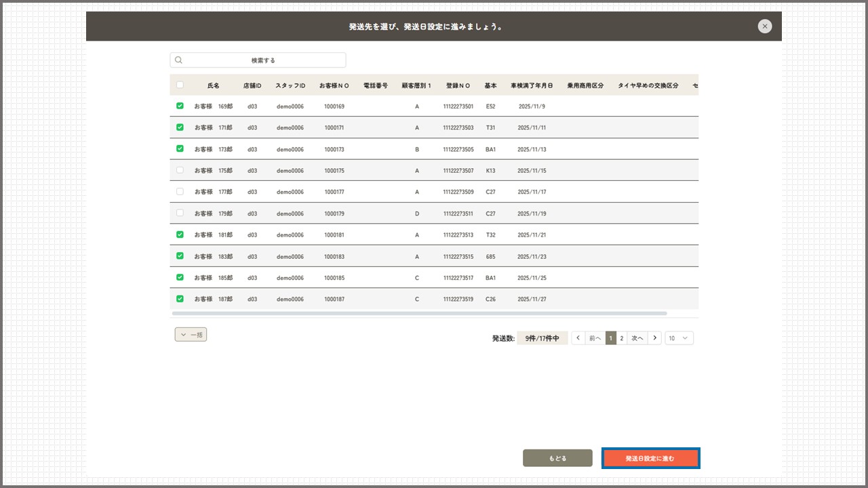Click the date cell 2025/11/19

pos(532,213)
